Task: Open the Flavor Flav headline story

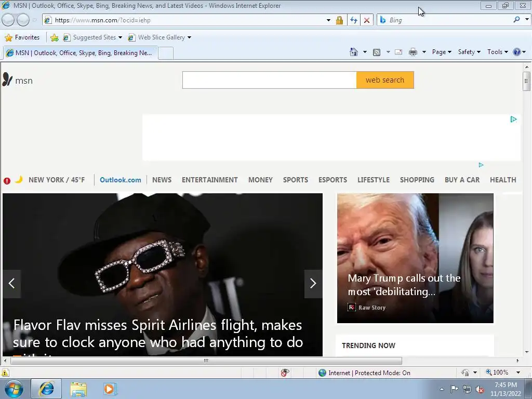Action: click(158, 334)
